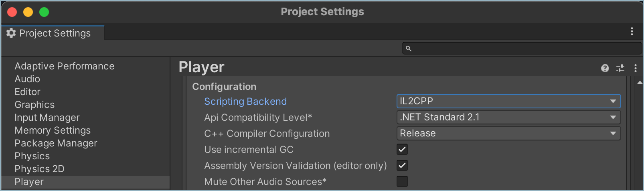Select Input Manager in the sidebar
Screen dimensions: 644x191
pyautogui.click(x=47, y=118)
